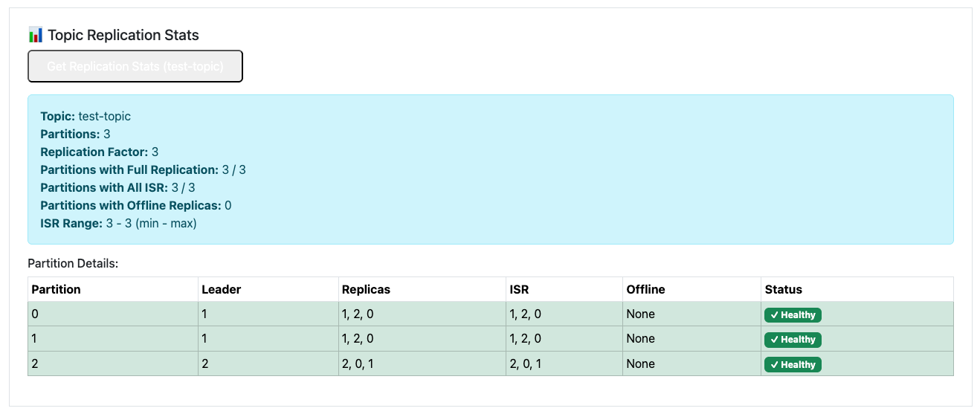Click the Healthy badge in partition 2 row

coord(793,365)
